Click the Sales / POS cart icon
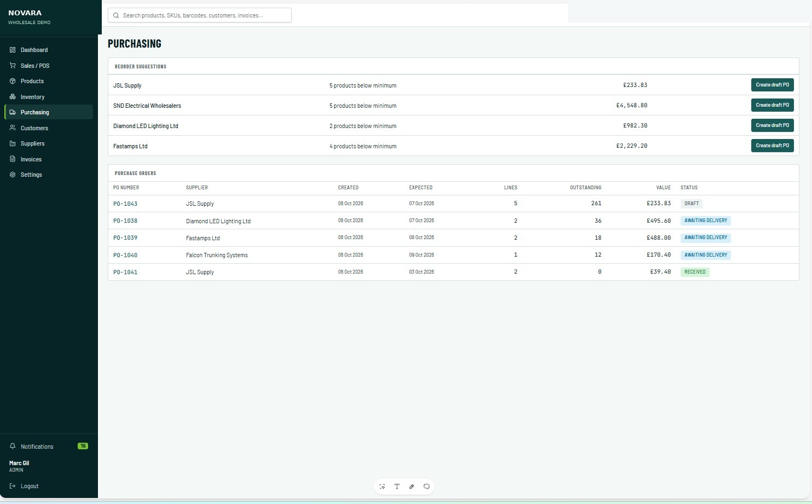The image size is (812, 504). [x=13, y=66]
